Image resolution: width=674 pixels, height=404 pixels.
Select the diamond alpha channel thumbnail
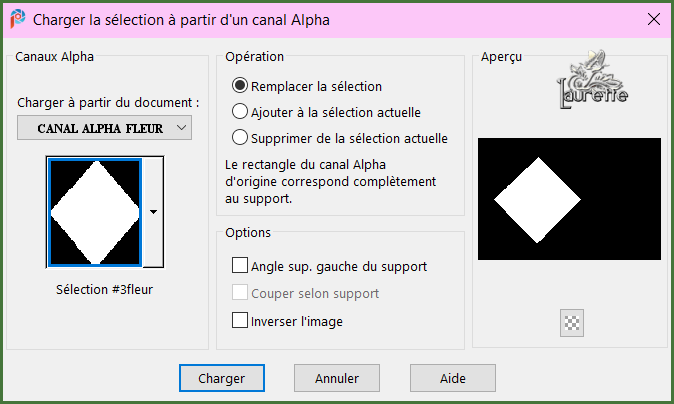pos(94,211)
